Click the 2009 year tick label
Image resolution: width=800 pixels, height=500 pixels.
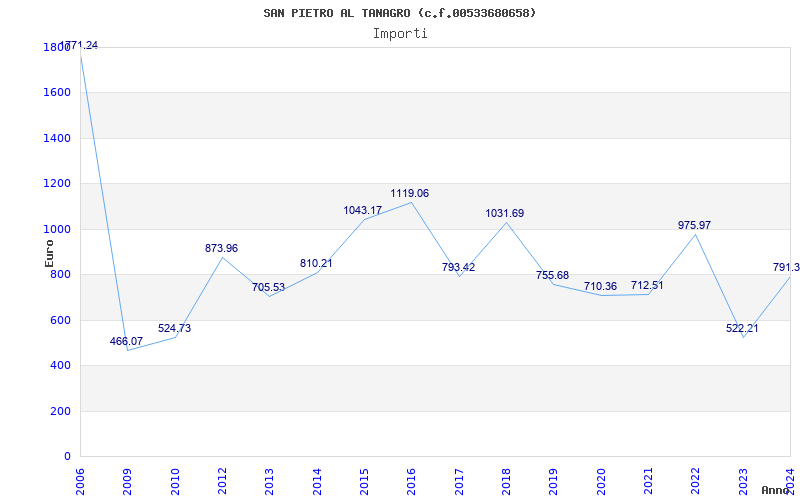pos(128,482)
